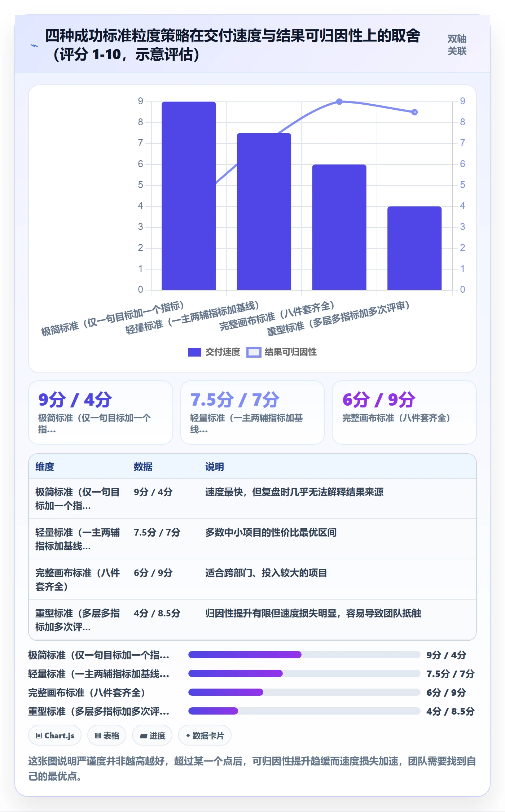Toggle 结果可归因性 legend item
Viewport: 505px width, 812px height.
click(282, 352)
